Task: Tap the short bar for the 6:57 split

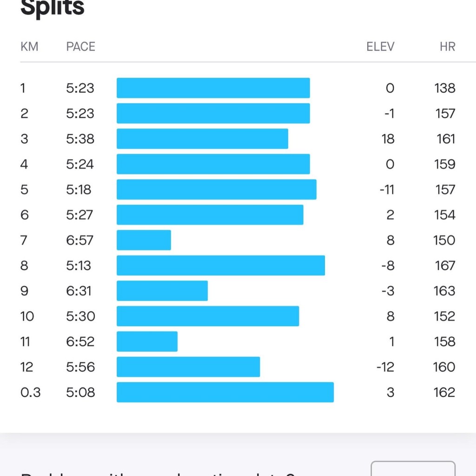Action: [x=144, y=240]
